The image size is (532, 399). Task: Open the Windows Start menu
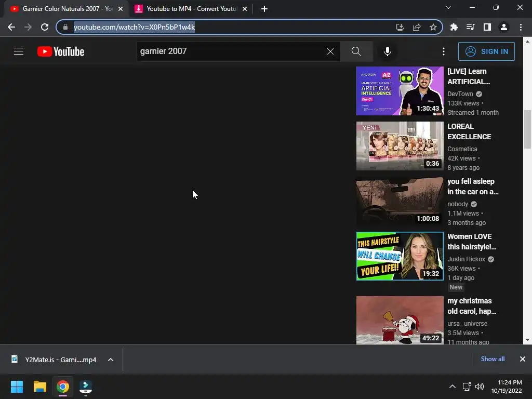pyautogui.click(x=17, y=387)
